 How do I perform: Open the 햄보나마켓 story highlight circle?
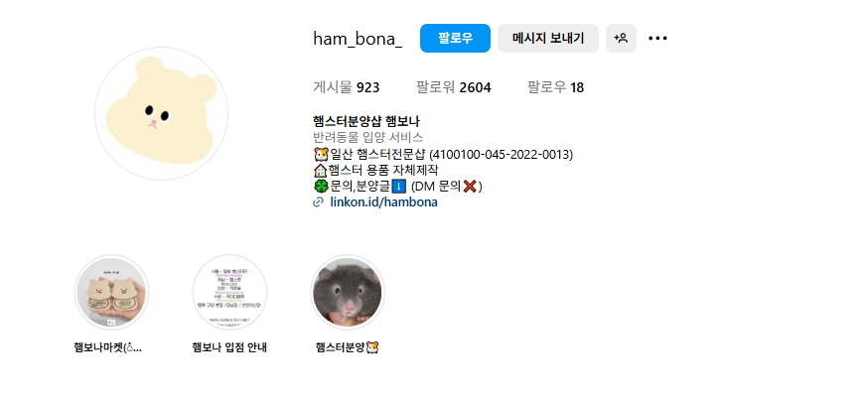click(112, 292)
